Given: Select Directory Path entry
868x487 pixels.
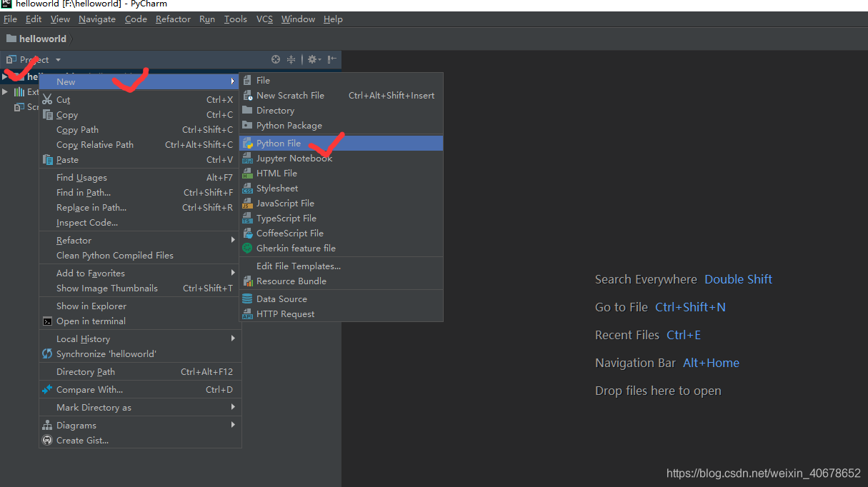Looking at the screenshot, I should pos(139,372).
